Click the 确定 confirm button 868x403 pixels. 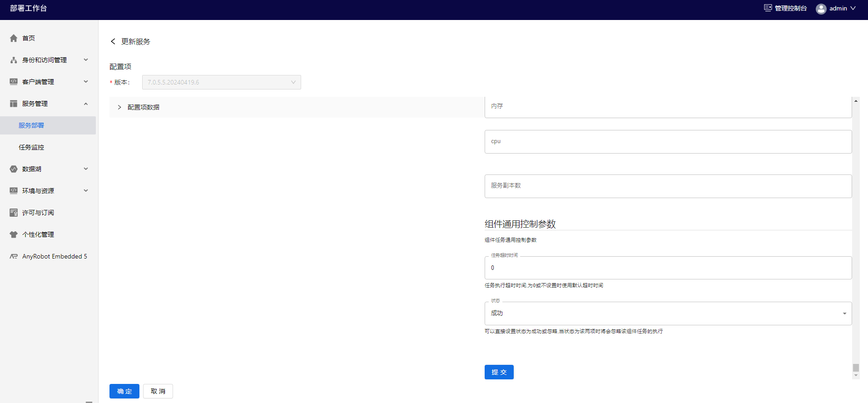(124, 391)
